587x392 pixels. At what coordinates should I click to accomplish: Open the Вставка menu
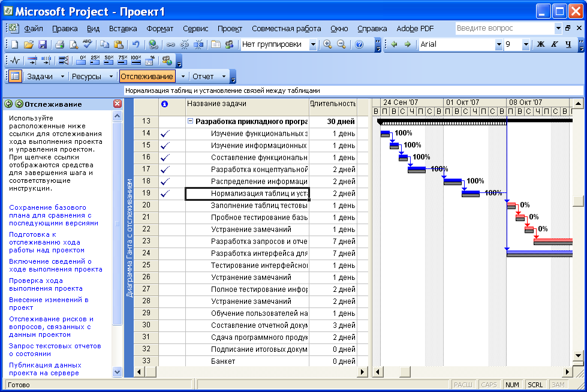[x=123, y=28]
